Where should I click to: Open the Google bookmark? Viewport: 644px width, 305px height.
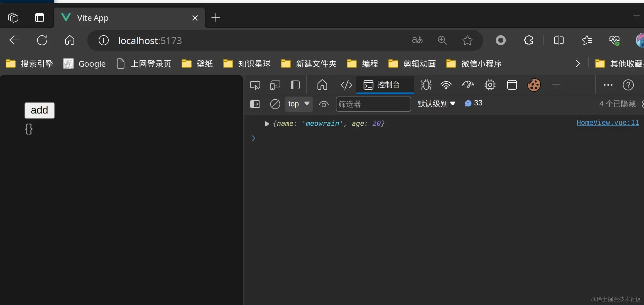[85, 64]
